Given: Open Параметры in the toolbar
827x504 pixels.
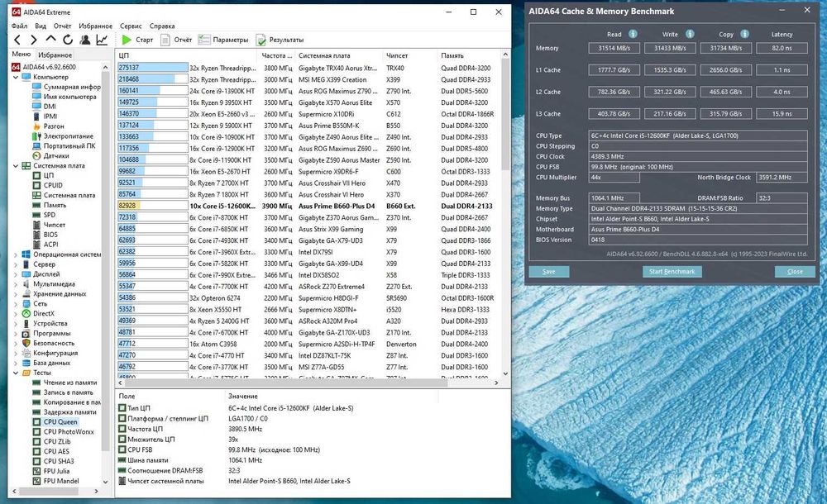Looking at the screenshot, I should pos(223,40).
